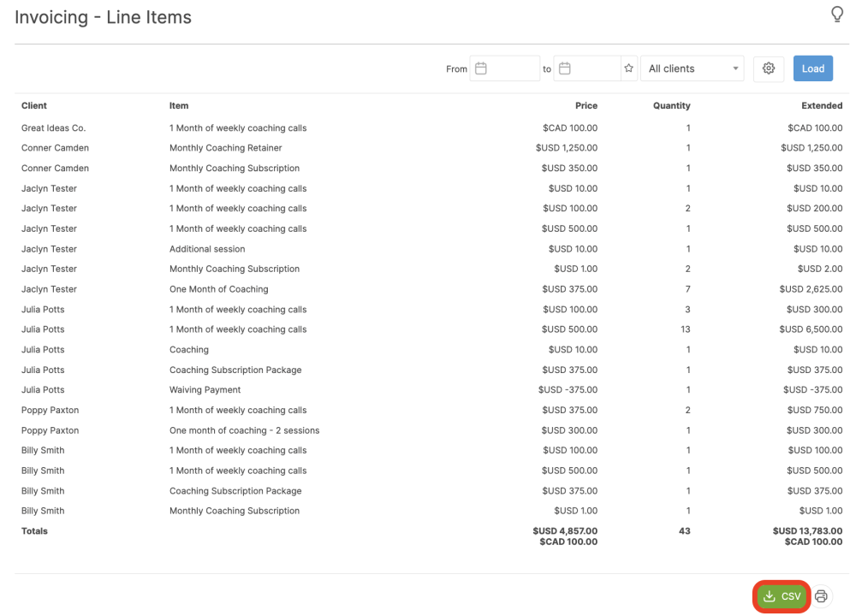Click the $USD 750.00 extended amount

815,410
